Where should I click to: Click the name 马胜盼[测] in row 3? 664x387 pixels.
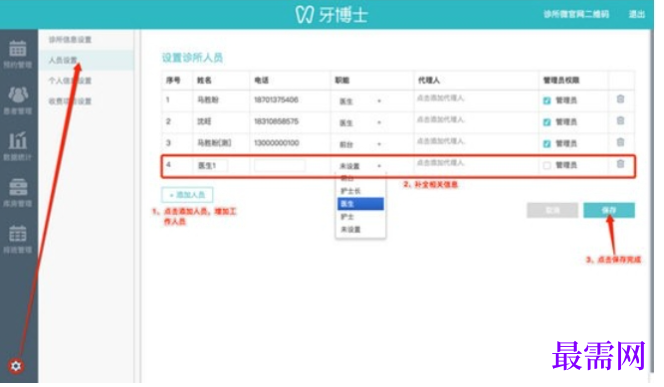pyautogui.click(x=214, y=143)
